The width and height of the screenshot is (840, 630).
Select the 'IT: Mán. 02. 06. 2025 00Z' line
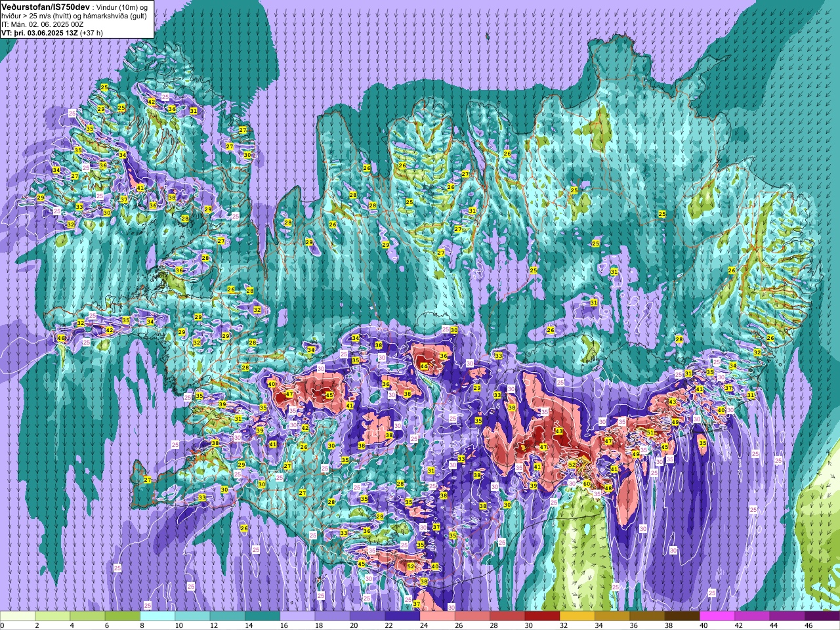point(43,24)
